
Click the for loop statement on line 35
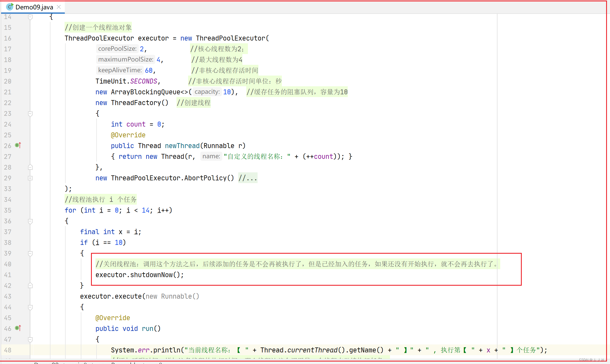click(x=119, y=210)
